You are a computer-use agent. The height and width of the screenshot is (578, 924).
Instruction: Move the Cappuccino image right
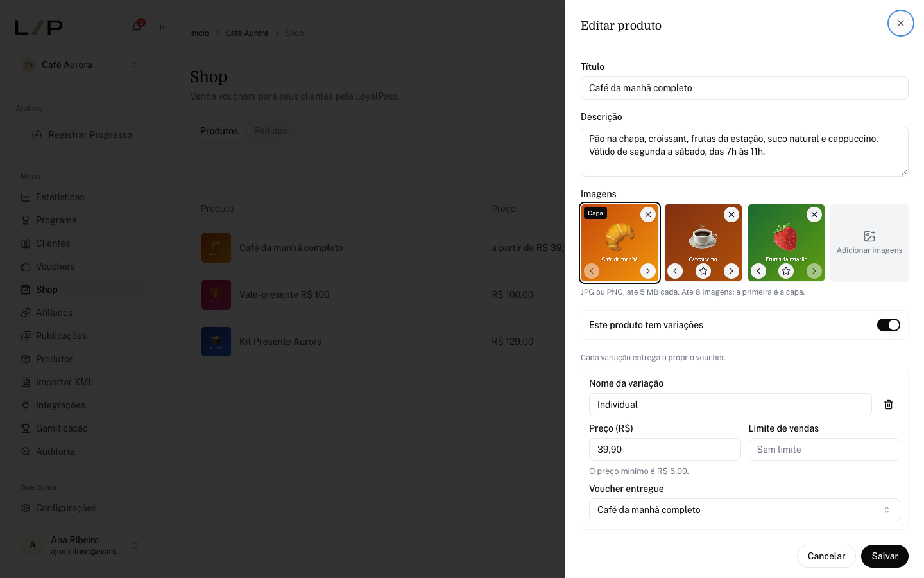pyautogui.click(x=732, y=271)
